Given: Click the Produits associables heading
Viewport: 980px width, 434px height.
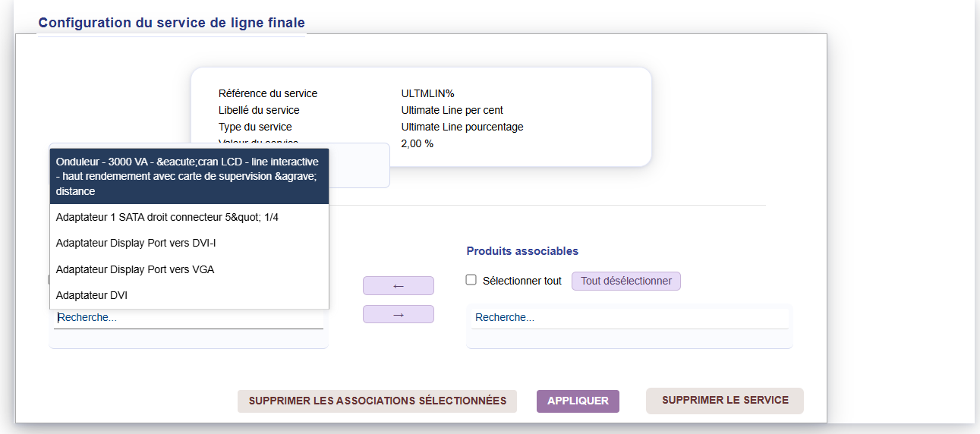Looking at the screenshot, I should pos(522,251).
